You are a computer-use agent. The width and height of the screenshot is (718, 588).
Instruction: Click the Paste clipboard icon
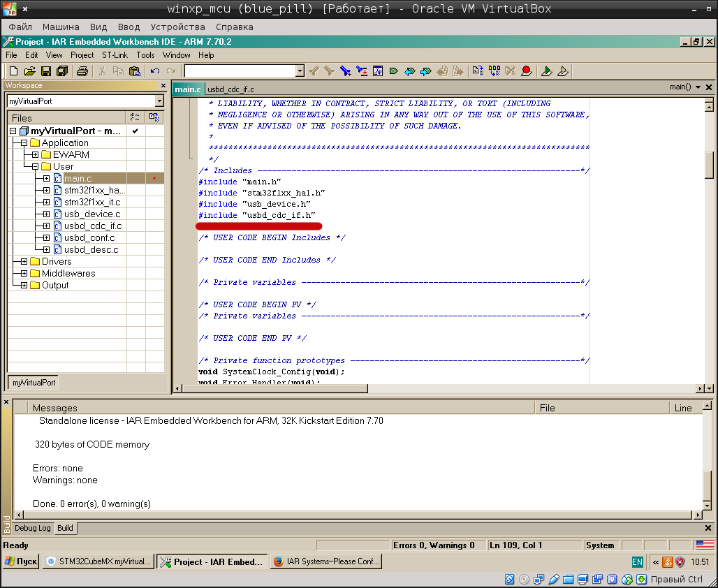(135, 71)
